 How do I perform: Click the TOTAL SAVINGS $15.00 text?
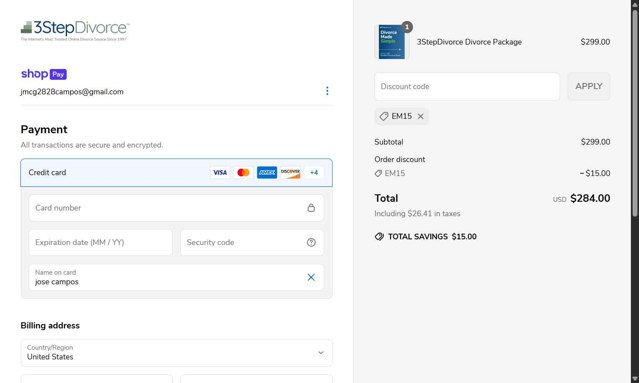432,237
